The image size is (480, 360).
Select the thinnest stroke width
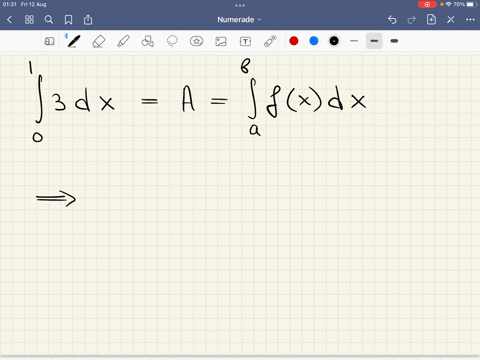[354, 41]
